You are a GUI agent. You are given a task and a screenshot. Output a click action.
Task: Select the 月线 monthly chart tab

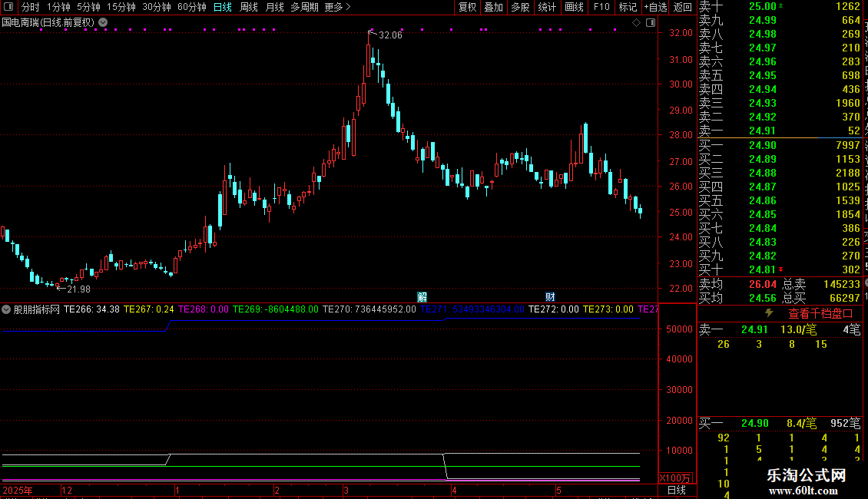pos(274,7)
